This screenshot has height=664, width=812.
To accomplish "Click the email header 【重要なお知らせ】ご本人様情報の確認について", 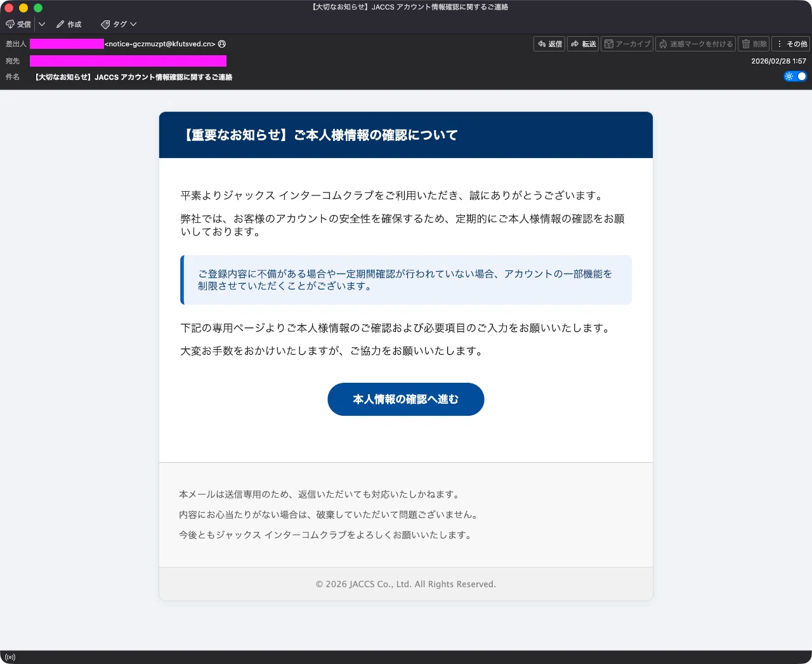I will 320,135.
